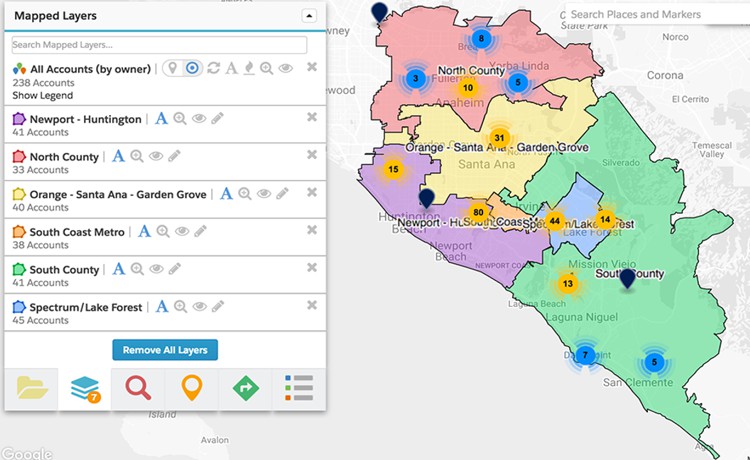This screenshot has width=750, height=460.
Task: Toggle labels for South Coast Metro layer
Action: coord(144,231)
